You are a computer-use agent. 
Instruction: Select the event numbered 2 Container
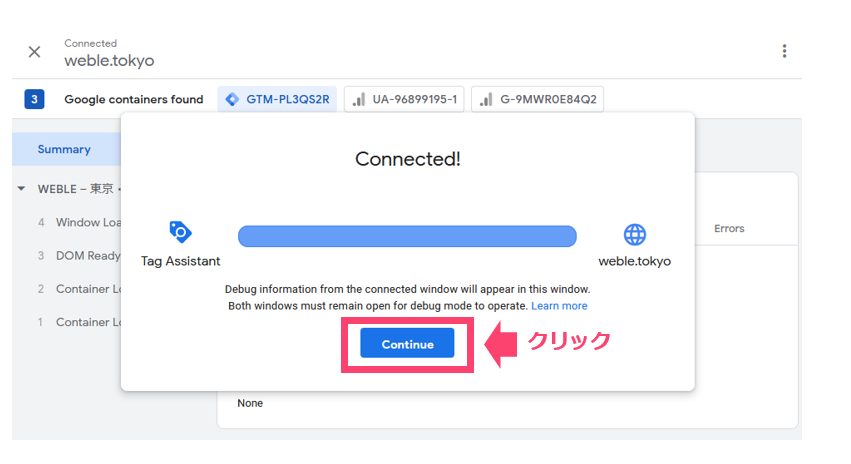tap(79, 289)
